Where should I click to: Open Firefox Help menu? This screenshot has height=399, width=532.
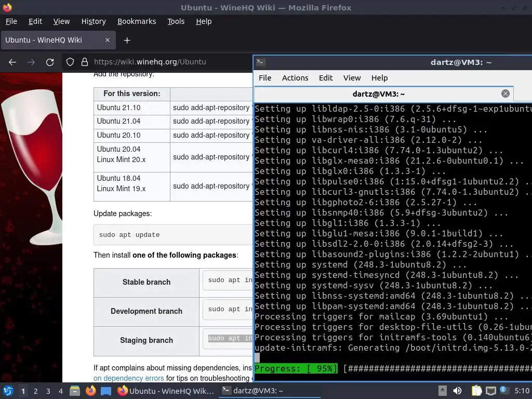204,21
